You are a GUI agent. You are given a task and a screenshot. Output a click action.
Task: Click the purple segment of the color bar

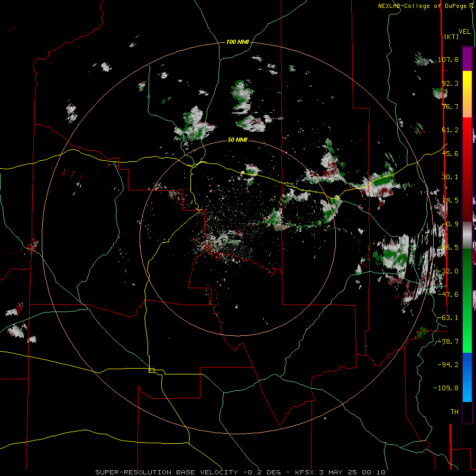(467, 59)
